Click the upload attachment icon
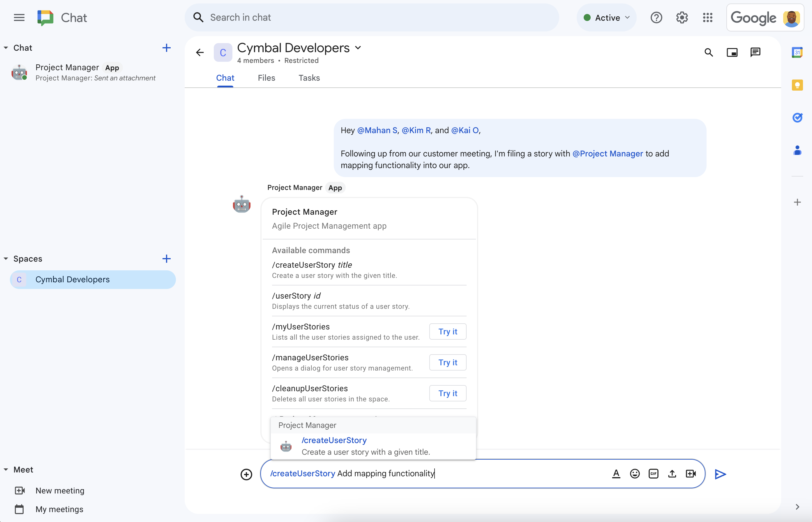Image resolution: width=812 pixels, height=522 pixels. 672,473
